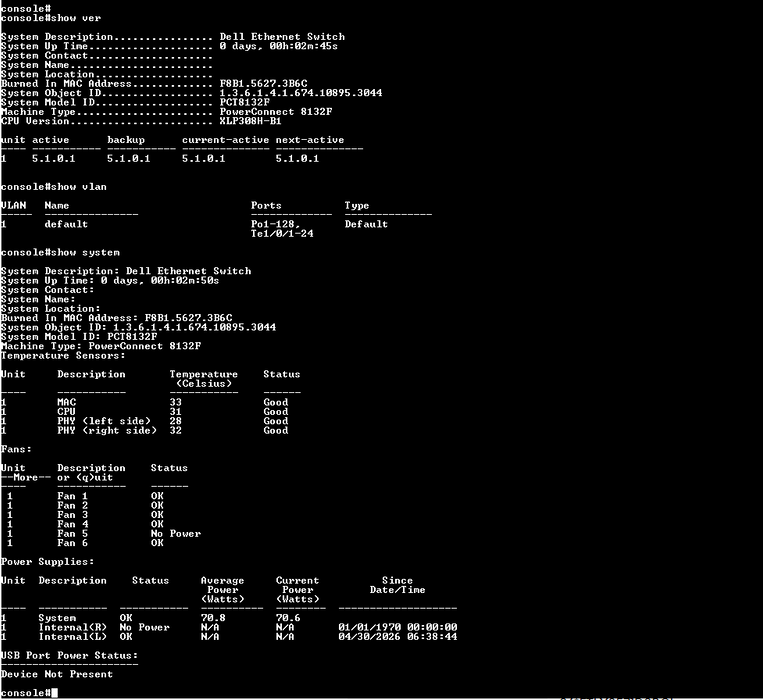The image size is (763, 700).
Task: Click the uptime value '00h:02m:45s'
Action: 303,46
